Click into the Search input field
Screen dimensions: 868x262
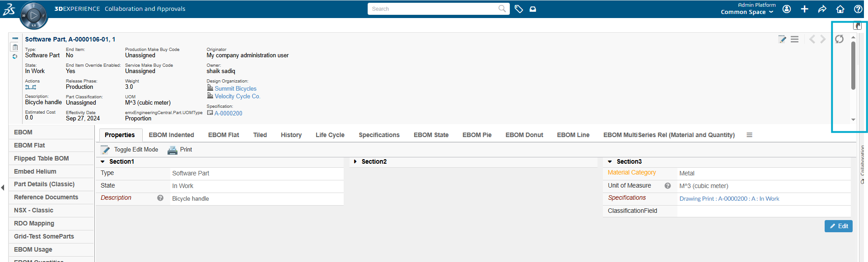pyautogui.click(x=433, y=9)
